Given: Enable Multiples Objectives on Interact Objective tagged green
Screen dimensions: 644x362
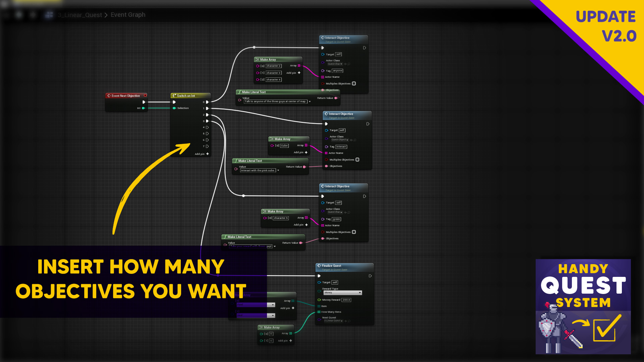Looking at the screenshot, I should [354, 232].
